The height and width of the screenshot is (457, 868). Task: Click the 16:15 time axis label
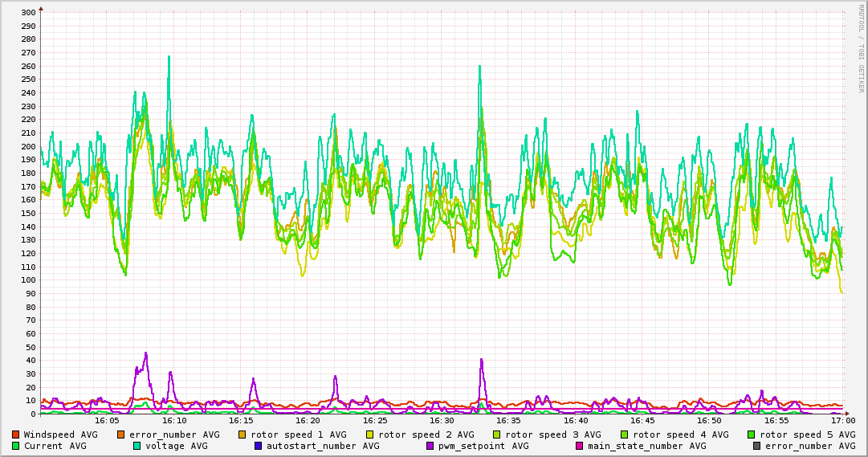pyautogui.click(x=241, y=421)
